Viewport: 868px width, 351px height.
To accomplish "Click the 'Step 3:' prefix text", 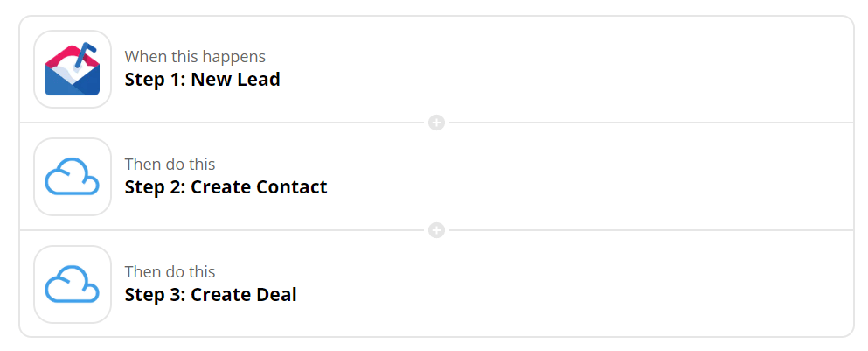I will click(155, 295).
